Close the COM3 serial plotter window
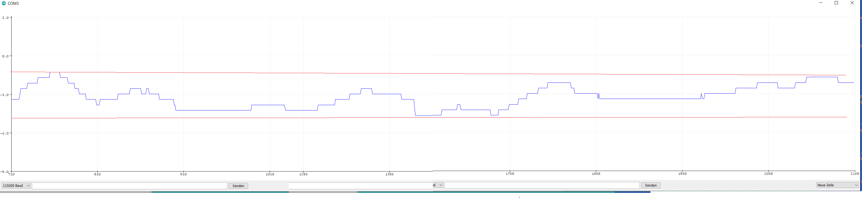Image resolution: width=868 pixels, height=200 pixels. 852,3
